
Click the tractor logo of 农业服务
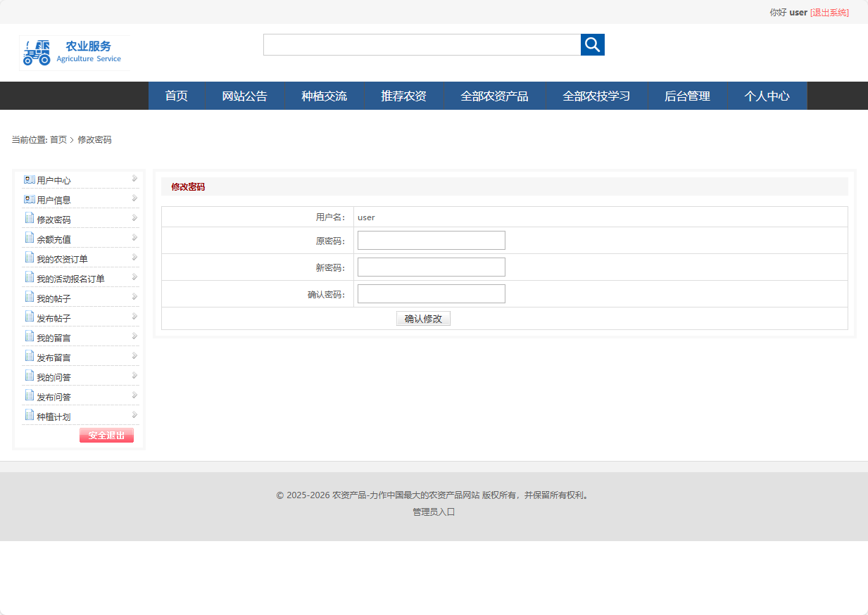coord(37,52)
